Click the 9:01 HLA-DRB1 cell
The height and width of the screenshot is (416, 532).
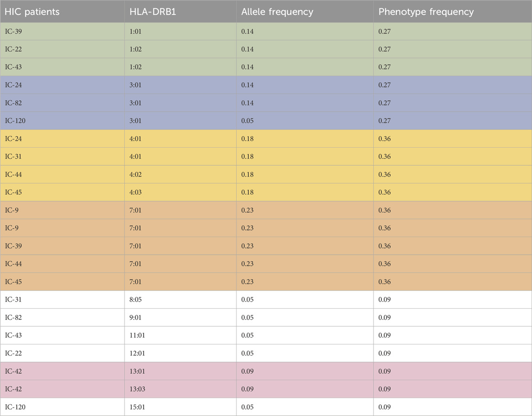pyautogui.click(x=137, y=317)
